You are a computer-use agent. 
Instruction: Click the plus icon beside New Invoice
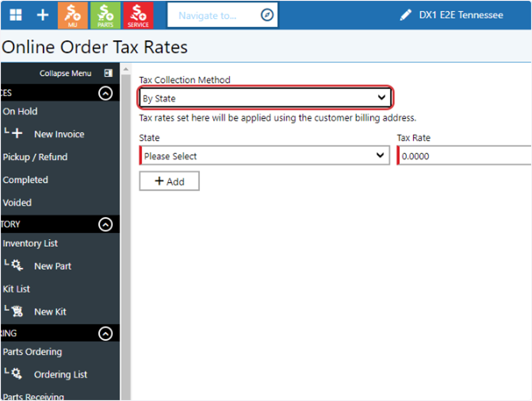pyautogui.click(x=17, y=134)
